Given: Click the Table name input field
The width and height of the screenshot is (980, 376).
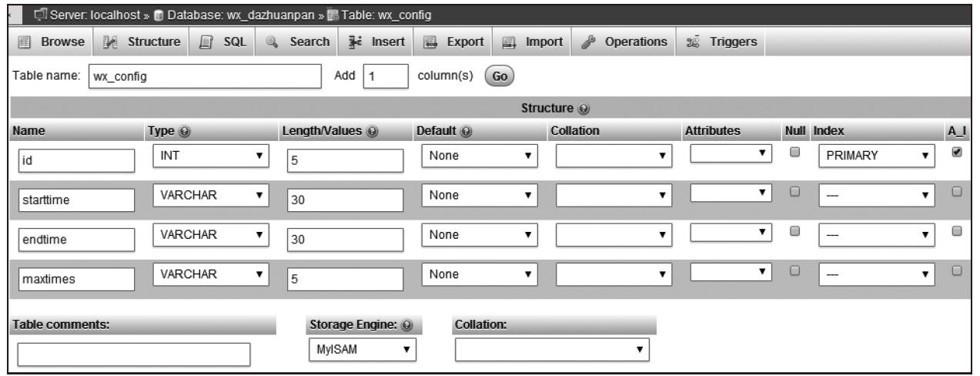Looking at the screenshot, I should pyautogui.click(x=203, y=78).
